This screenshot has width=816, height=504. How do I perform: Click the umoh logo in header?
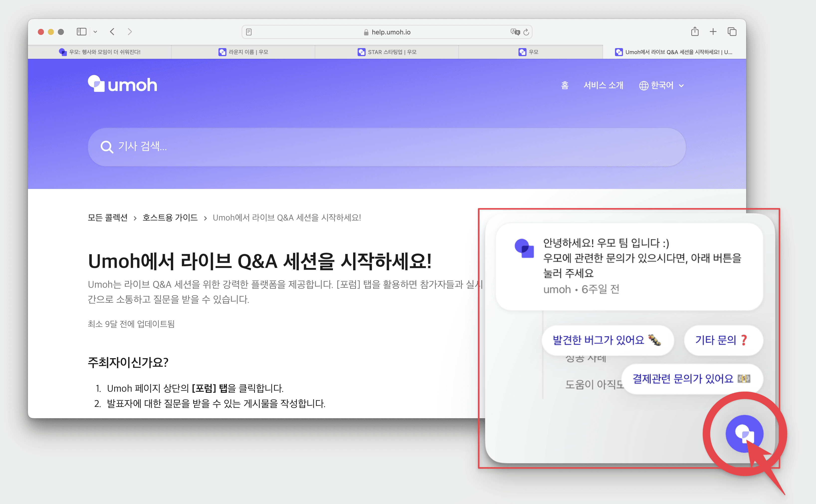[122, 84]
